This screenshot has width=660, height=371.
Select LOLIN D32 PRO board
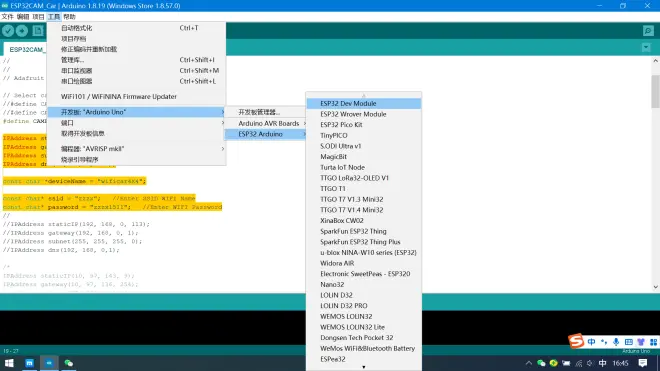pyautogui.click(x=364, y=306)
